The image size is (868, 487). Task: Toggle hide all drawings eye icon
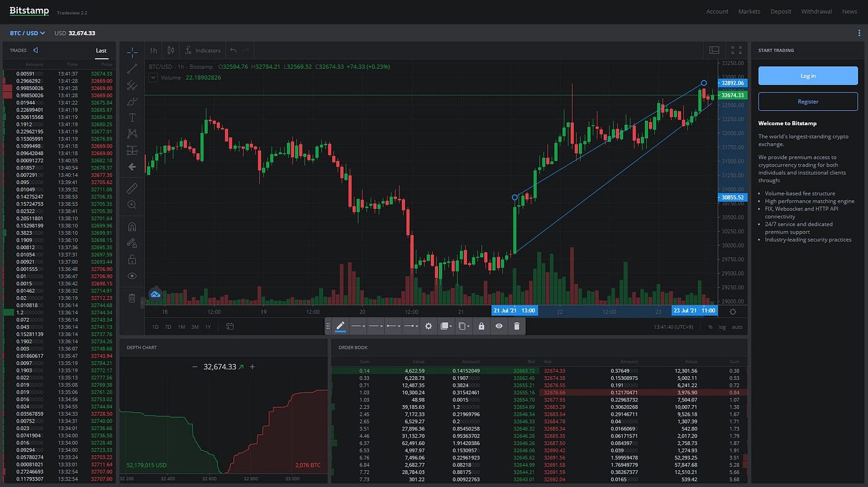131,276
